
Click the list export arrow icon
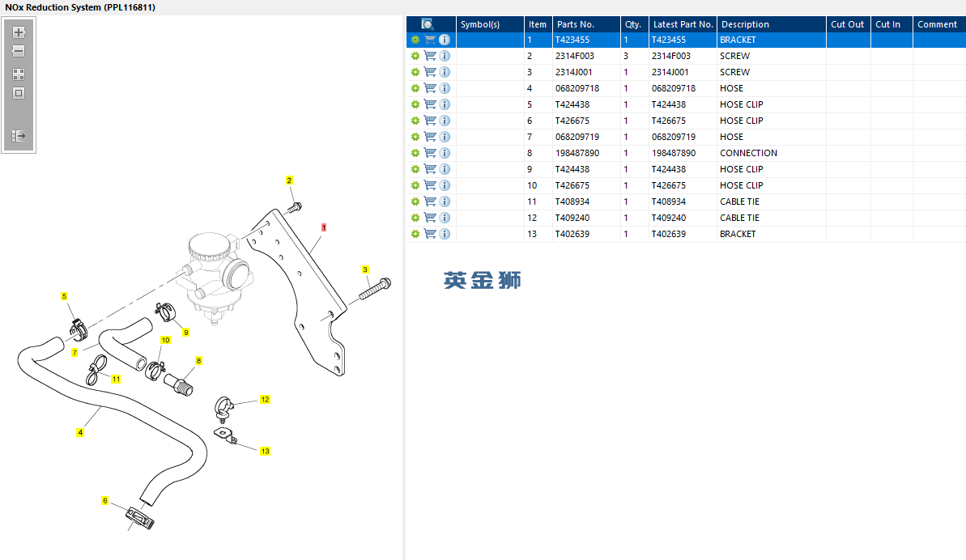click(19, 135)
